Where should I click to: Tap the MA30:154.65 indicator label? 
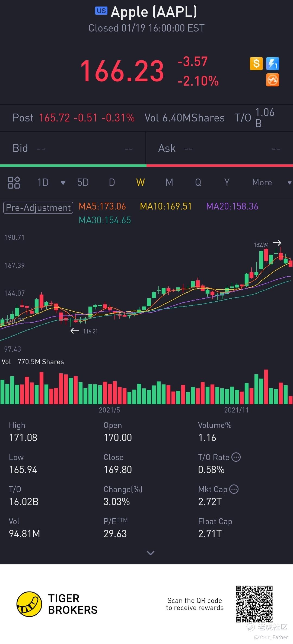(105, 220)
